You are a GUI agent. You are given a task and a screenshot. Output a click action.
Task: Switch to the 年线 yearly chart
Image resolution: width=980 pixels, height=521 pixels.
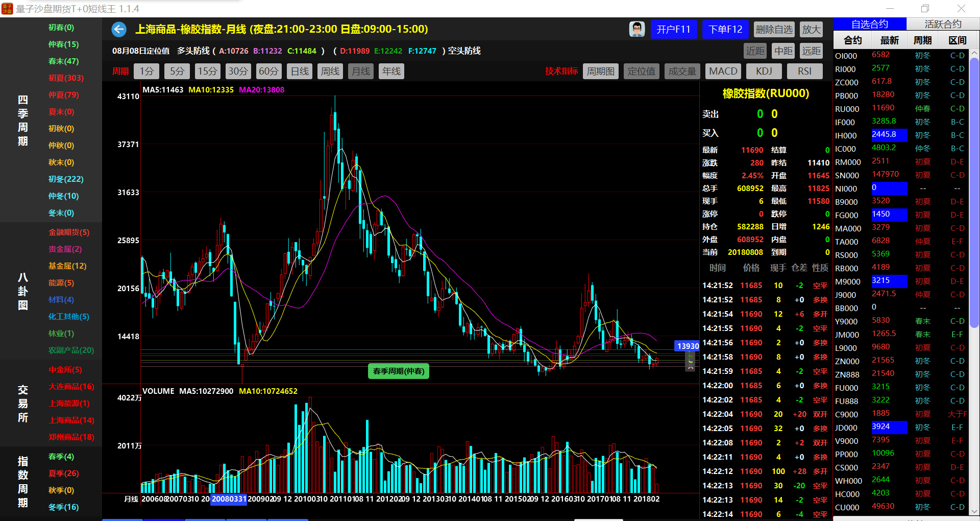pyautogui.click(x=391, y=71)
